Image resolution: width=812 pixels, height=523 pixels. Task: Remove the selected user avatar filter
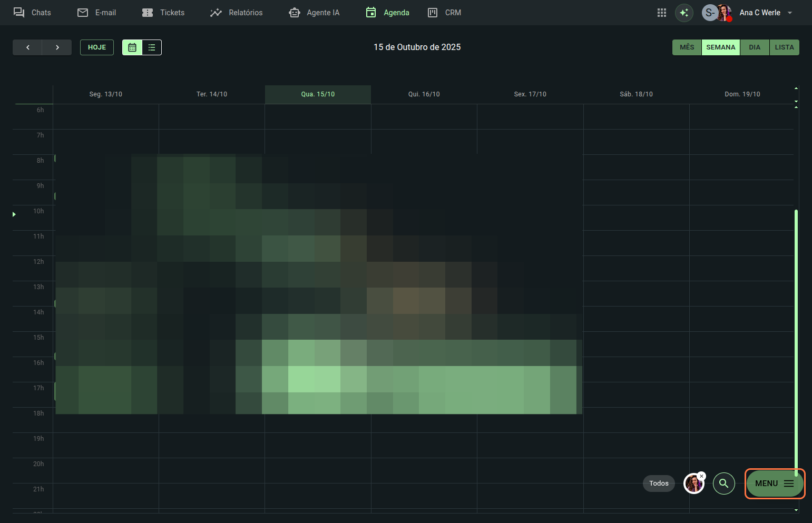[701, 476]
